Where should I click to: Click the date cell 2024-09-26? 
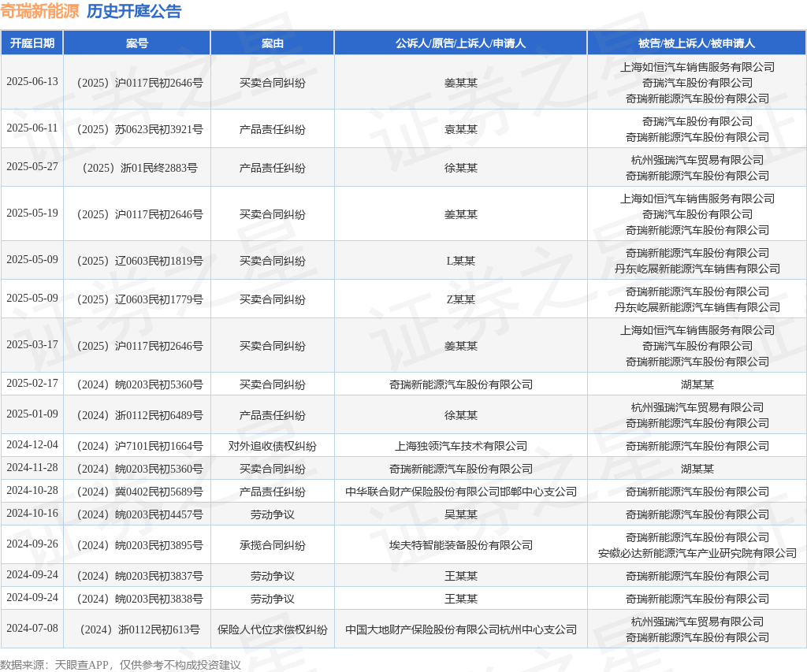click(x=32, y=544)
